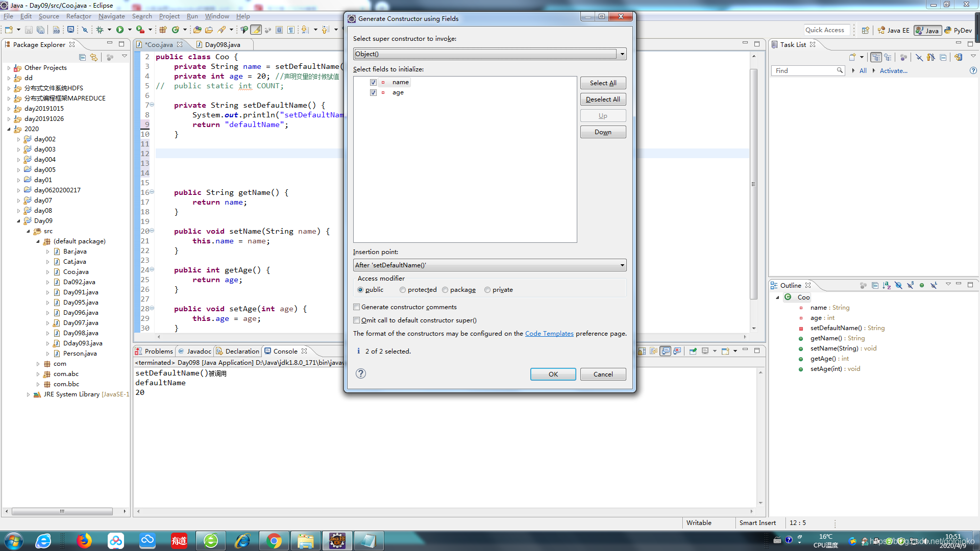Viewport: 980px width, 551px height.
Task: Click Pin Console icon in Console toolbar
Action: coord(693,351)
